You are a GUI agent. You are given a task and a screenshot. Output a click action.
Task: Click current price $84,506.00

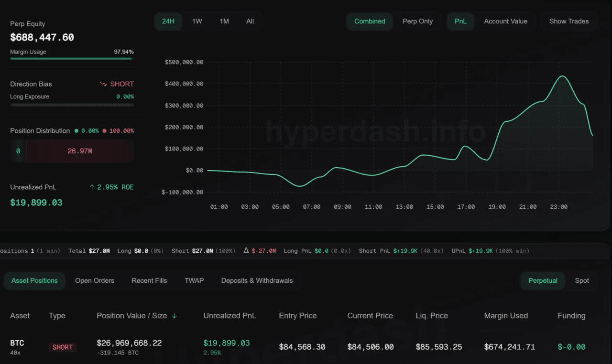pyautogui.click(x=371, y=347)
